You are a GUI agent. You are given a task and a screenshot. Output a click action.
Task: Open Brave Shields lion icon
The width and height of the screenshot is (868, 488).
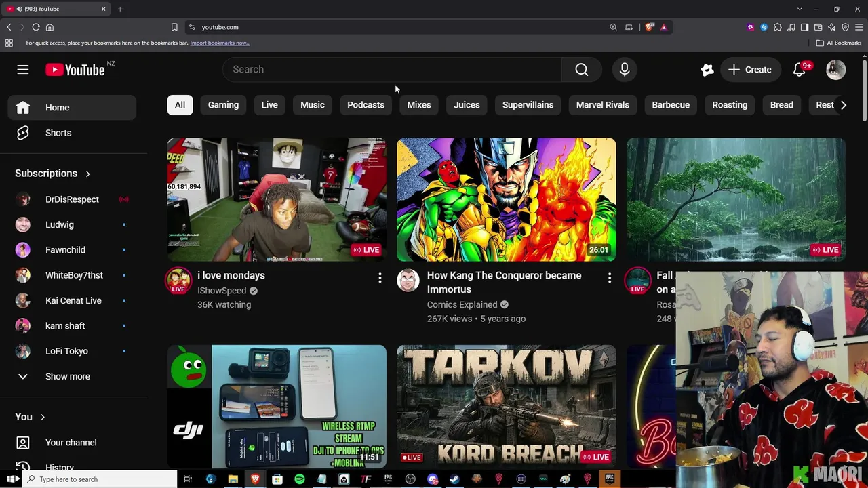click(x=649, y=27)
